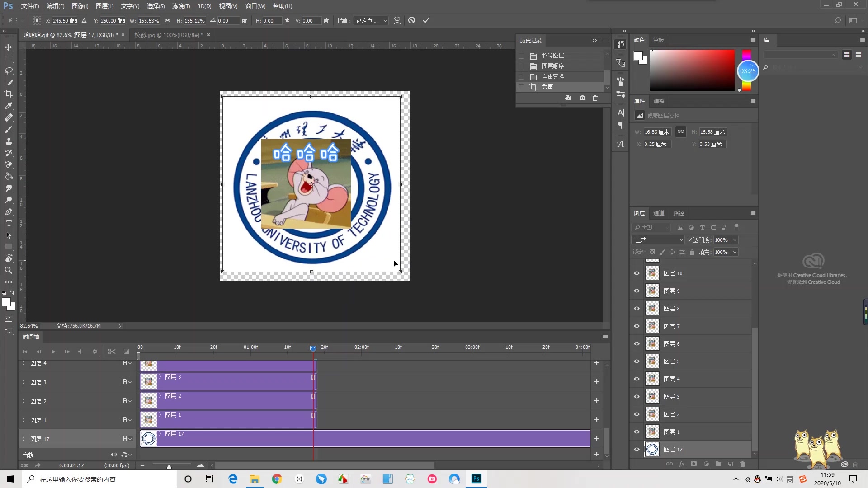Open 滤镜(T) menu
Viewport: 868px width, 488px height.
[181, 6]
